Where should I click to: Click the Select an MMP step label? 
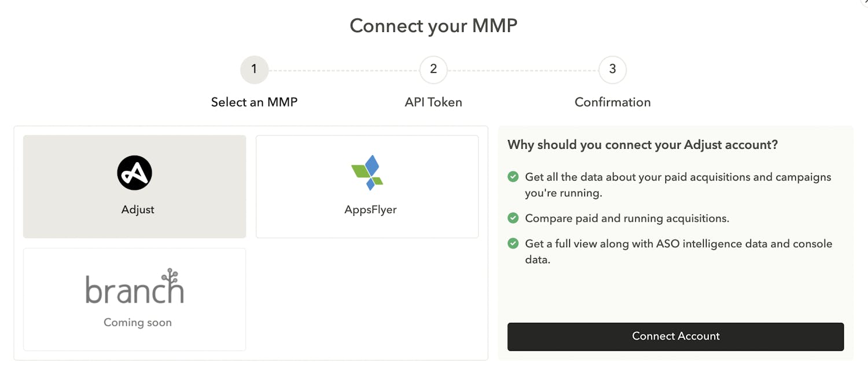pyautogui.click(x=254, y=102)
